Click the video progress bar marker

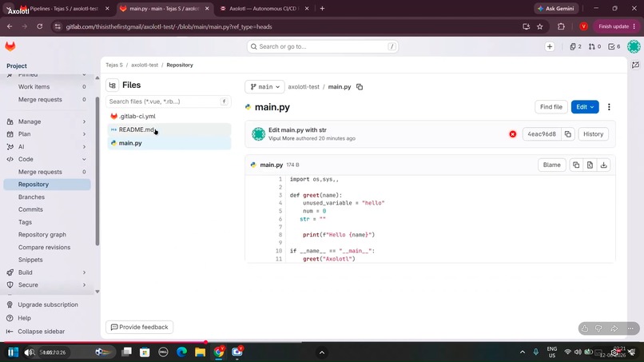coord(205,342)
